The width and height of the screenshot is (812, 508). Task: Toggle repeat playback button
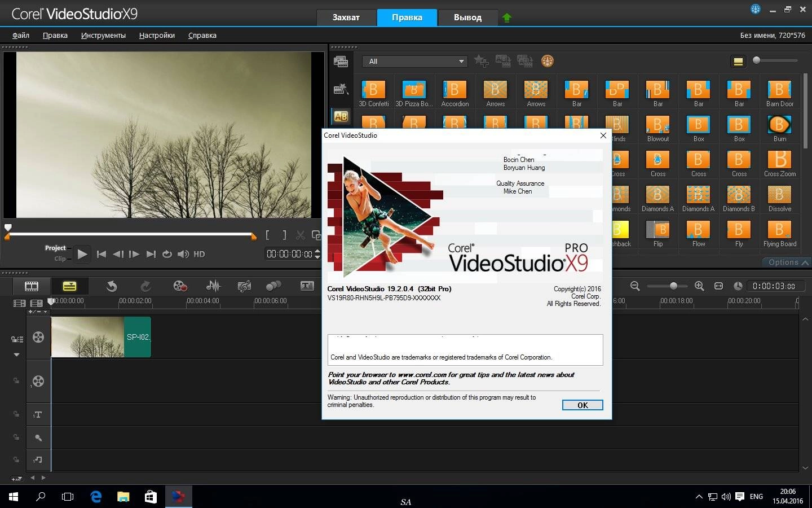tap(167, 254)
